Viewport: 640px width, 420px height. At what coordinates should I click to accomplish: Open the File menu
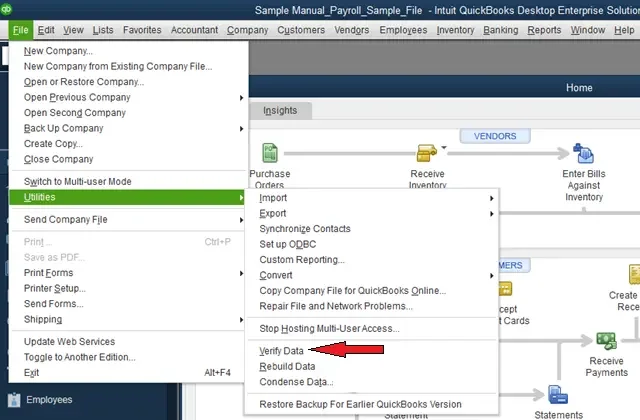(20, 30)
